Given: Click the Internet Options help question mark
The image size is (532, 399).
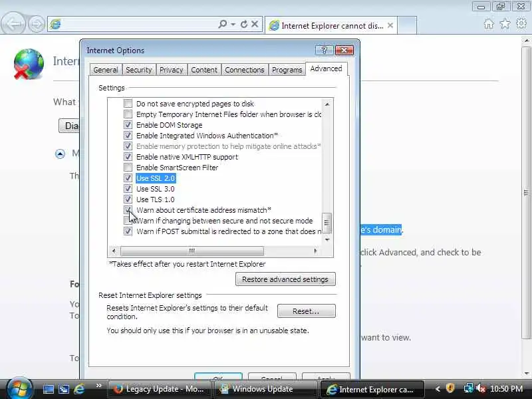Looking at the screenshot, I should [x=324, y=51].
